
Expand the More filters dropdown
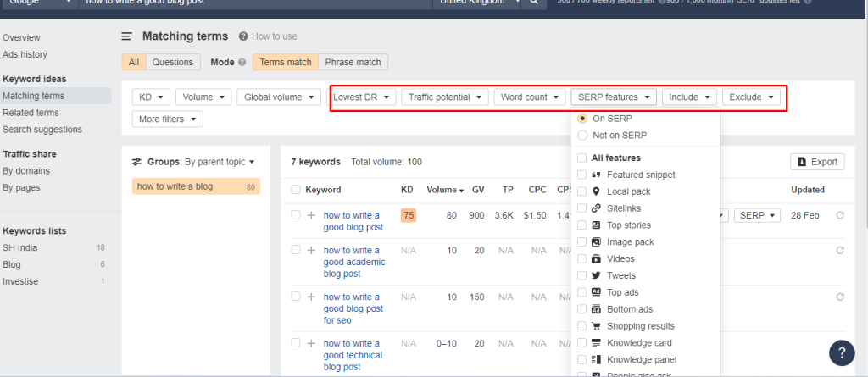tap(168, 119)
